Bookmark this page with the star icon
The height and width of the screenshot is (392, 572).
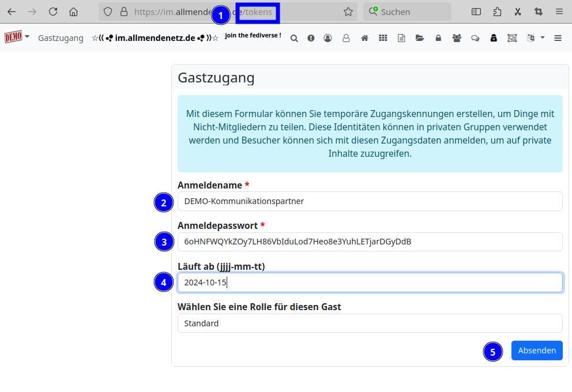tap(348, 12)
